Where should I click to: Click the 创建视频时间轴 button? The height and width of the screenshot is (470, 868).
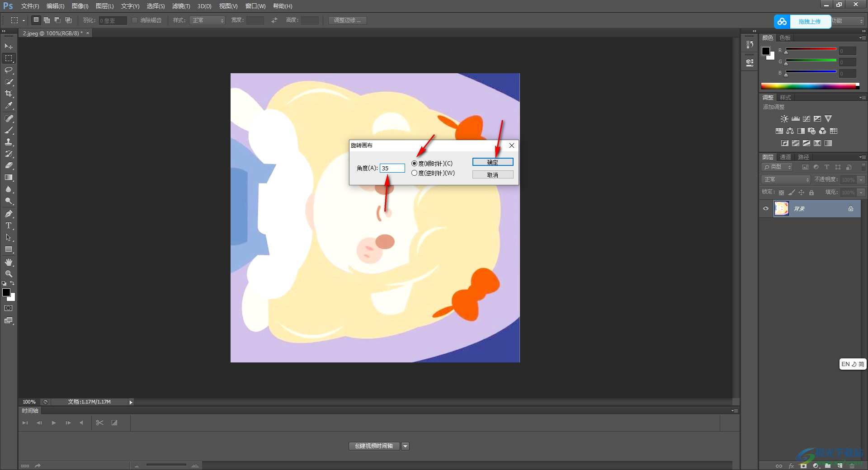click(374, 446)
